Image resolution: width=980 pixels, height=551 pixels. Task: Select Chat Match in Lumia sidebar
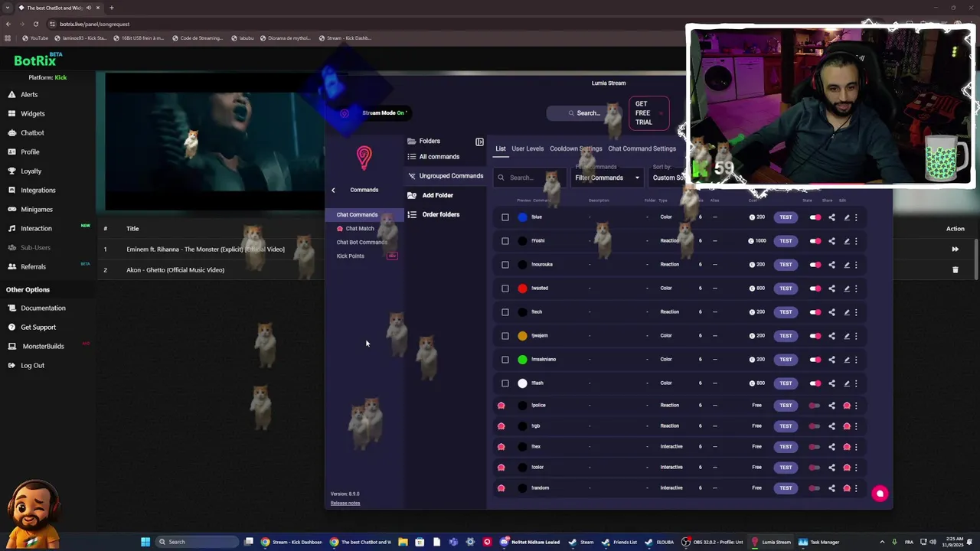tap(360, 229)
